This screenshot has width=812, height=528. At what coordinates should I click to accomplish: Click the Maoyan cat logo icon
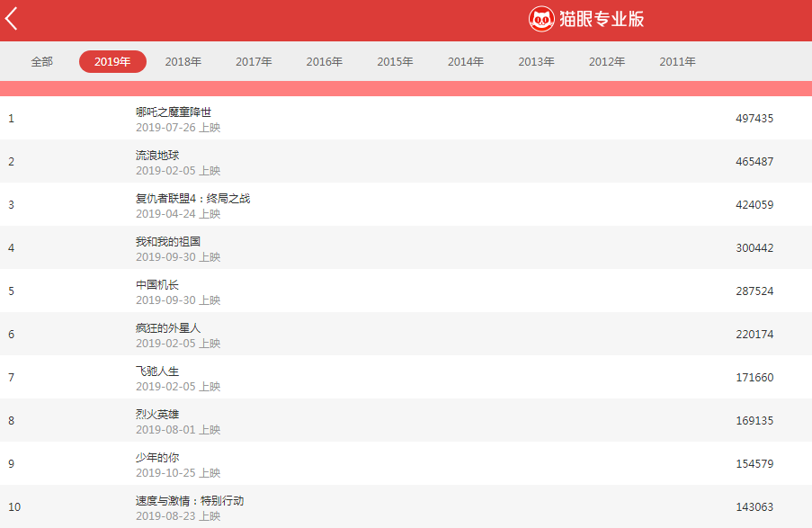(541, 19)
